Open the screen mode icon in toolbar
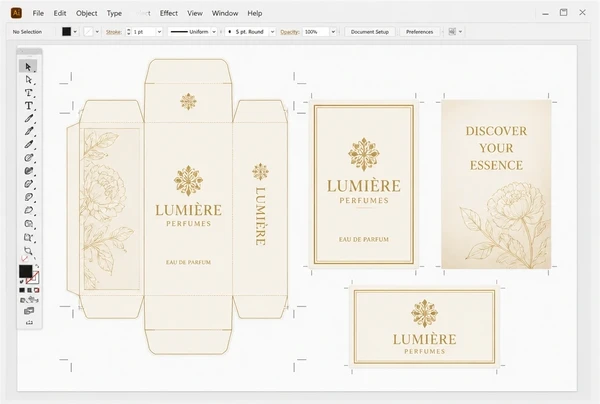Viewport: 600px width, 404px height. point(29,311)
